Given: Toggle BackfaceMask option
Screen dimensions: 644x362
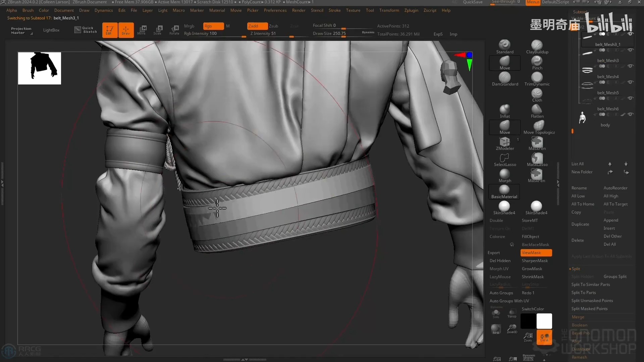Looking at the screenshot, I should (x=535, y=244).
